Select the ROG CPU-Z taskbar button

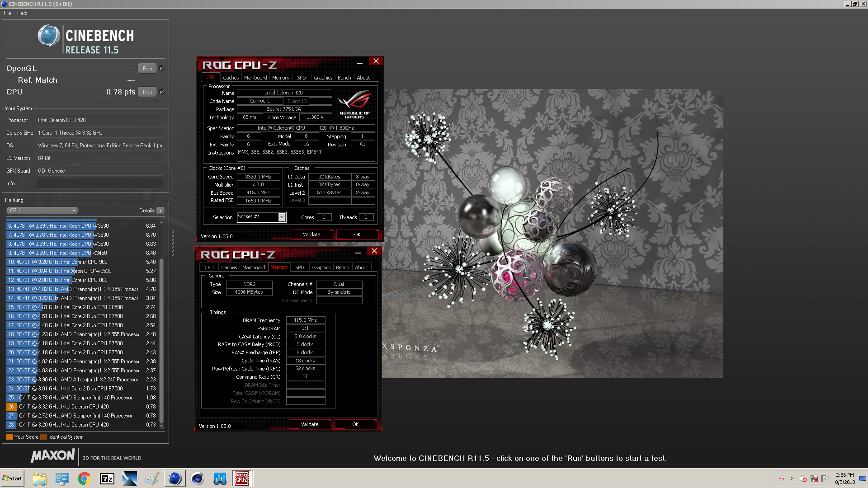pos(242,479)
